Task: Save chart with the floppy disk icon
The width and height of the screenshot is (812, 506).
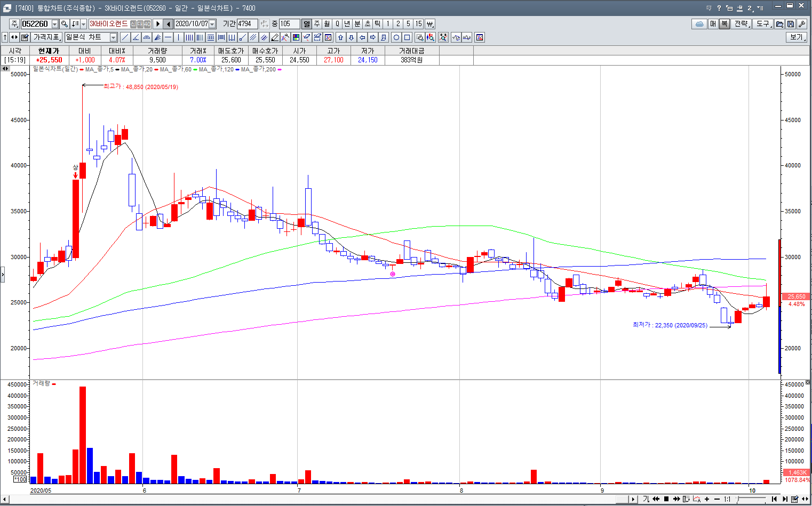Action: click(790, 24)
